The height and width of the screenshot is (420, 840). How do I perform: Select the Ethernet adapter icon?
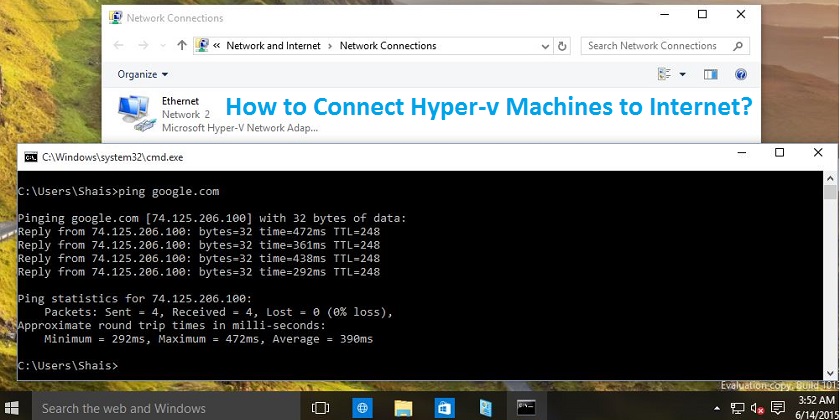pyautogui.click(x=135, y=114)
